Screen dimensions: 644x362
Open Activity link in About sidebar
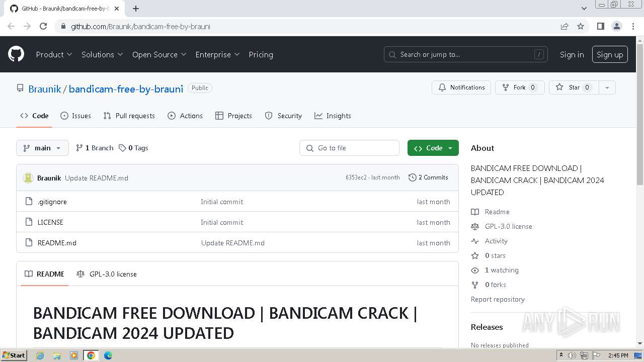point(496,241)
